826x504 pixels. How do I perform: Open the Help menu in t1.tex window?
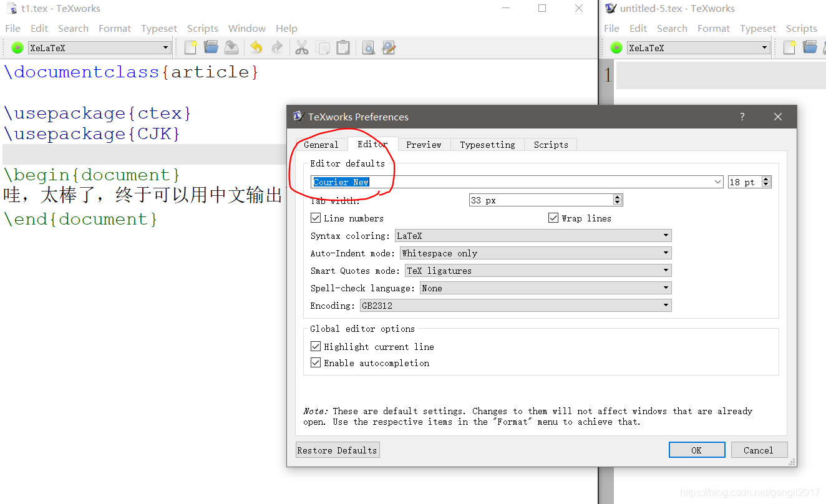tap(286, 28)
